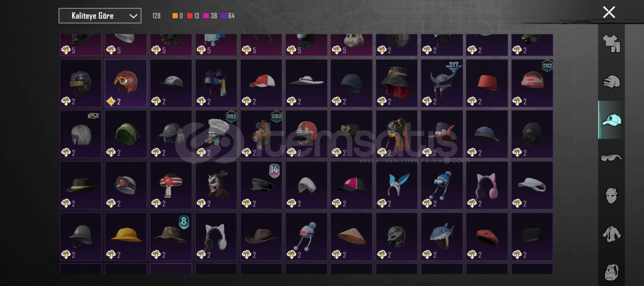Filter by the red quality swatch

190,16
